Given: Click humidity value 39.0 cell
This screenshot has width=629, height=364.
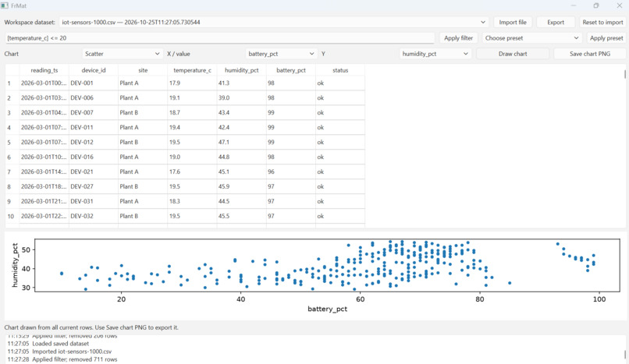Looking at the screenshot, I should pos(241,97).
